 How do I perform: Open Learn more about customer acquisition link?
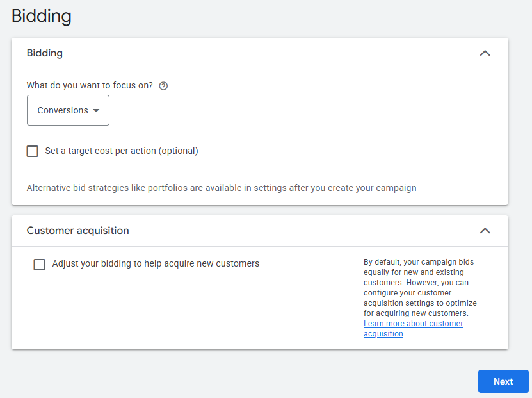(414, 328)
